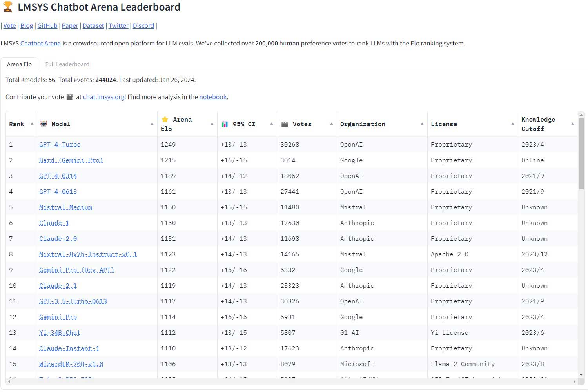Open Claude-1 model link
Viewport: 588px width, 392px height.
pyautogui.click(x=54, y=223)
